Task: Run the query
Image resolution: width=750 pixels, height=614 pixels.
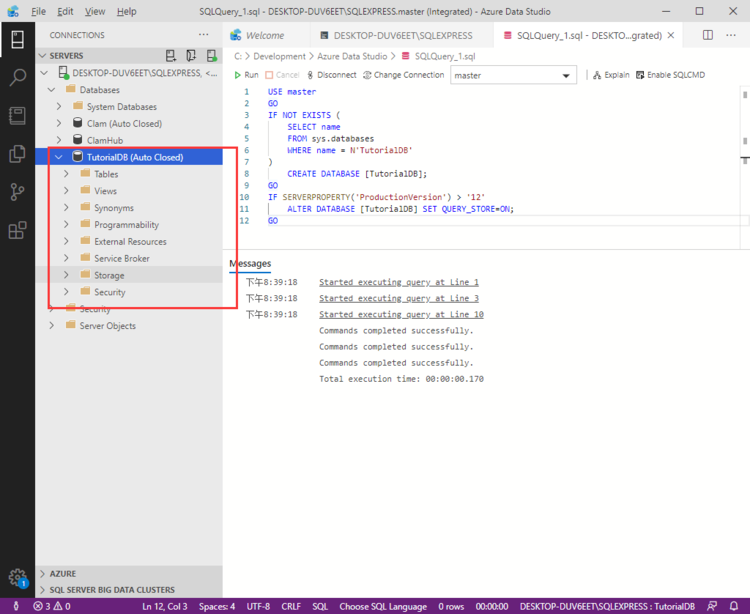Action: 246,75
